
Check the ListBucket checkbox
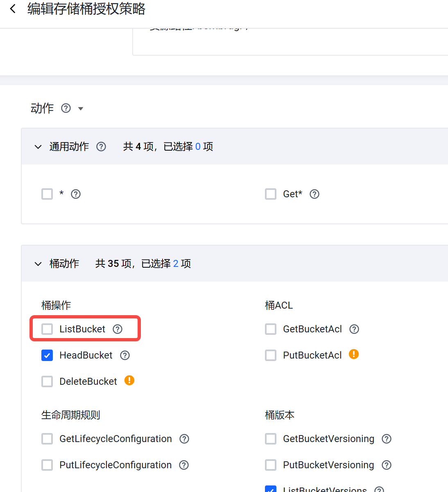pyautogui.click(x=47, y=329)
